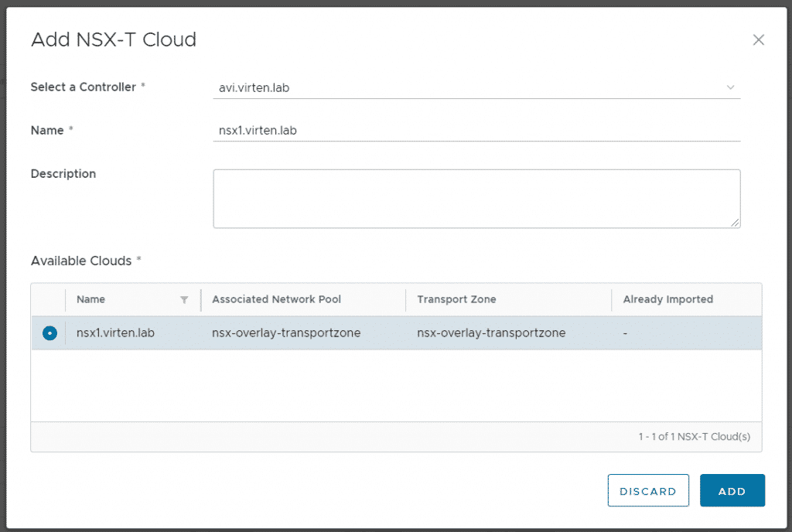Click inside the Description text area

pos(476,197)
